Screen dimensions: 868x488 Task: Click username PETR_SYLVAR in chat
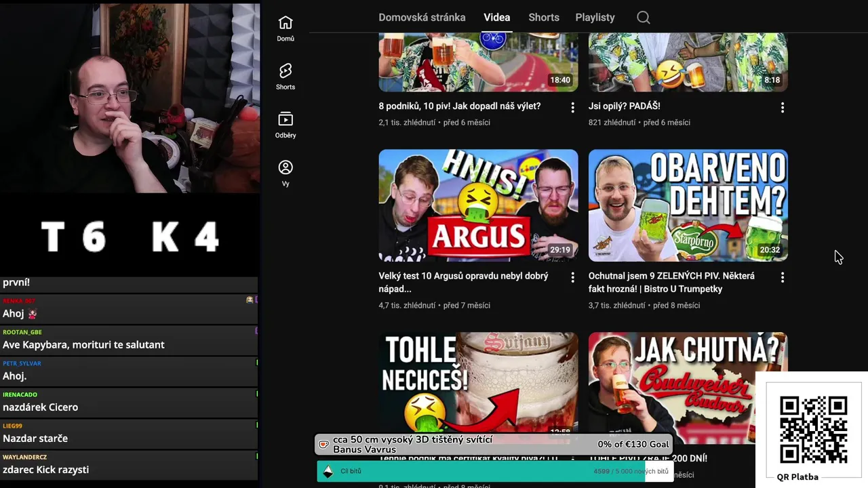click(22, 363)
